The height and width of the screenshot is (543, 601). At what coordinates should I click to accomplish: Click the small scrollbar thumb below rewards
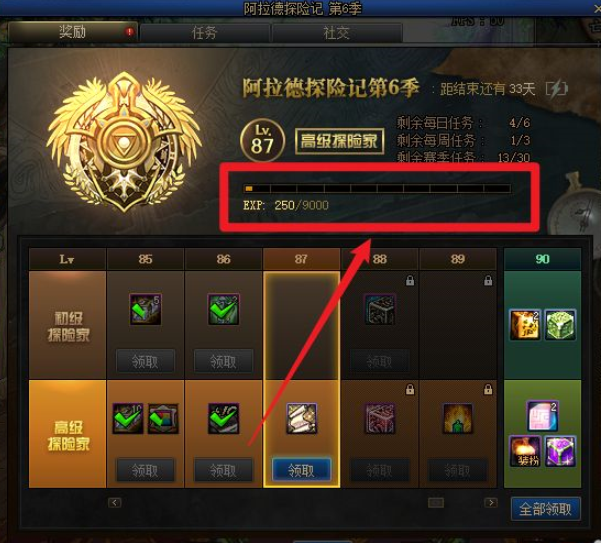[436, 502]
